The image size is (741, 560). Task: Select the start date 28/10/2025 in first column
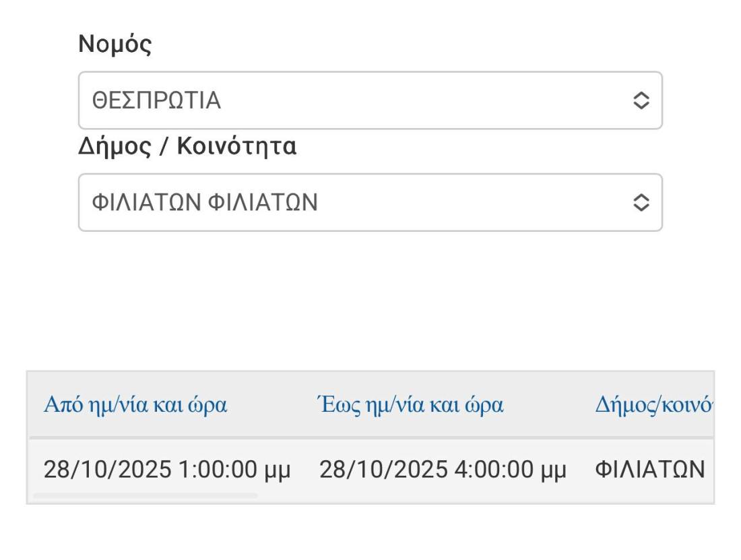tap(107, 470)
